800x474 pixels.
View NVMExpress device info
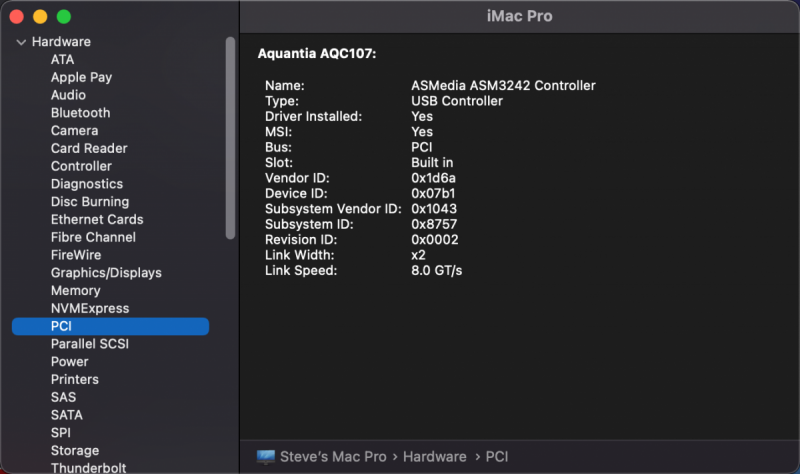tap(90, 309)
